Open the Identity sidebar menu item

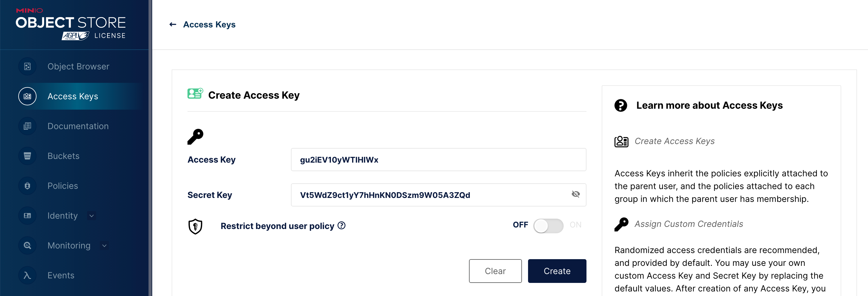pyautogui.click(x=63, y=216)
